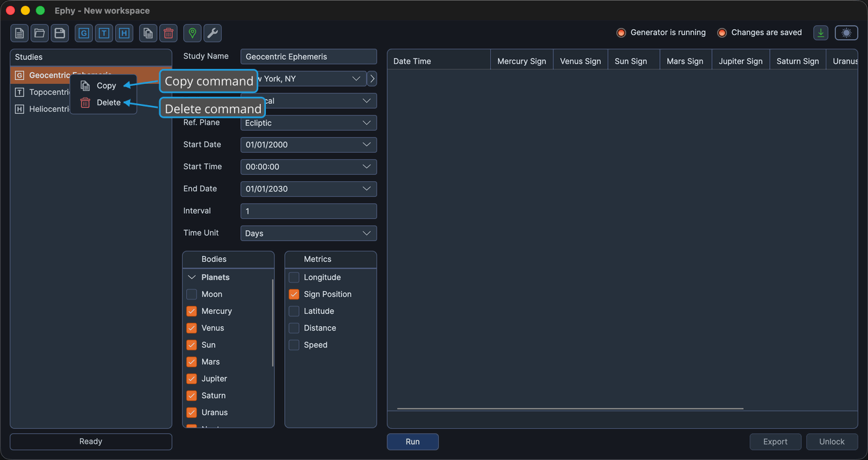This screenshot has width=868, height=460.
Task: Choose Delete from the context menu
Action: 103,103
